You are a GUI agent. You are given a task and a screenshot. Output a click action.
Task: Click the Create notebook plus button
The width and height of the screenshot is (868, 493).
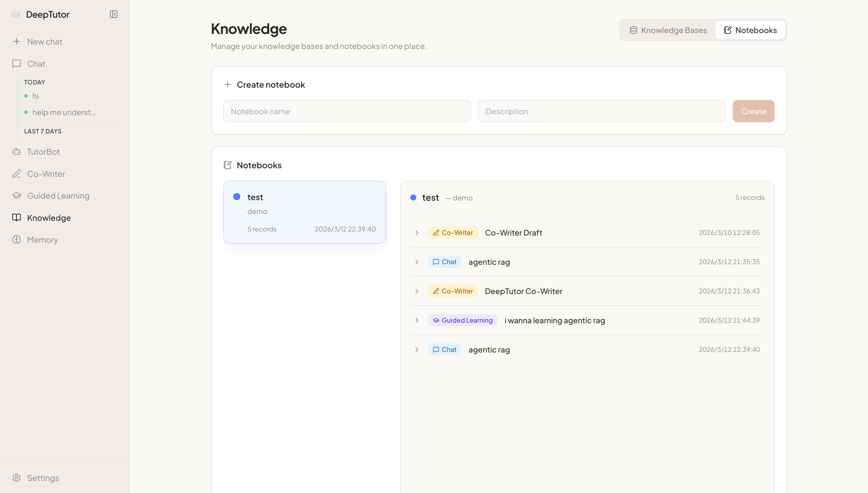coord(228,84)
